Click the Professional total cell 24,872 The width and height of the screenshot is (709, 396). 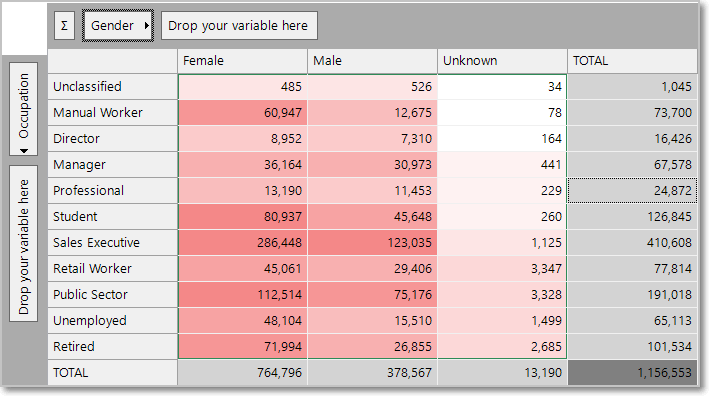[633, 191]
